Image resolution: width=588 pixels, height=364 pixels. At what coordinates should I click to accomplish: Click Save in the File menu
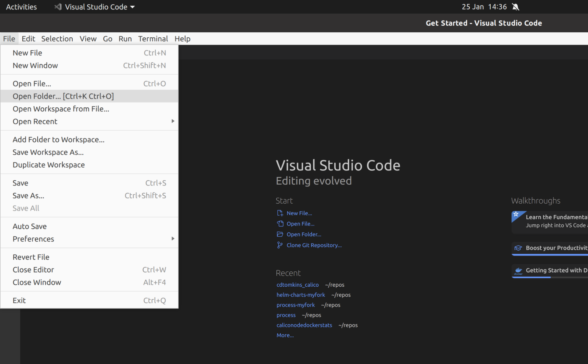click(89, 183)
